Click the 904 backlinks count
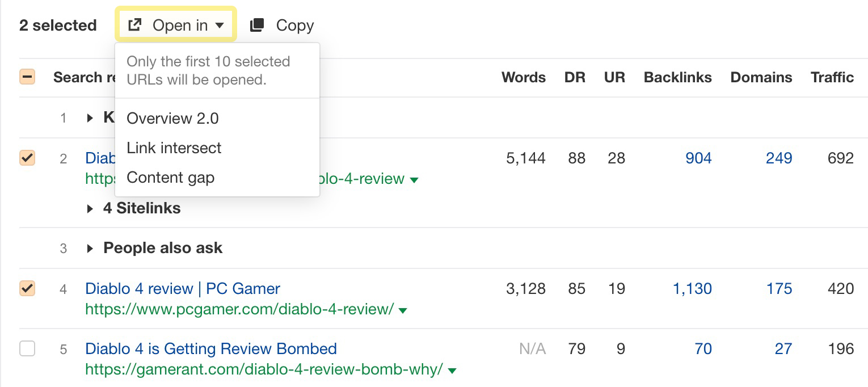 (x=698, y=158)
